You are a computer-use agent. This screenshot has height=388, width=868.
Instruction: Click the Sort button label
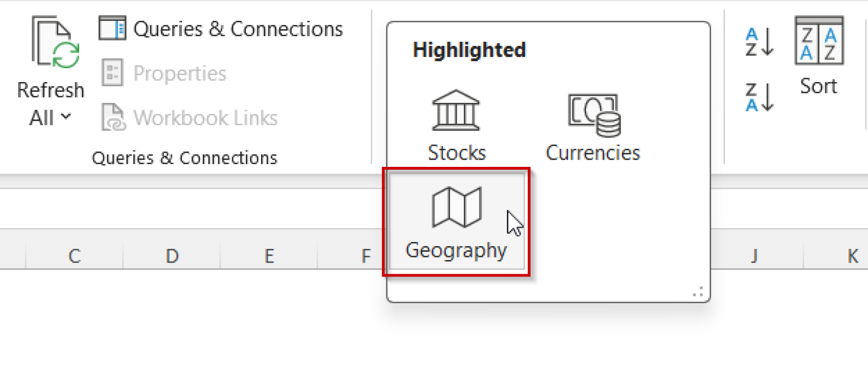[x=818, y=85]
